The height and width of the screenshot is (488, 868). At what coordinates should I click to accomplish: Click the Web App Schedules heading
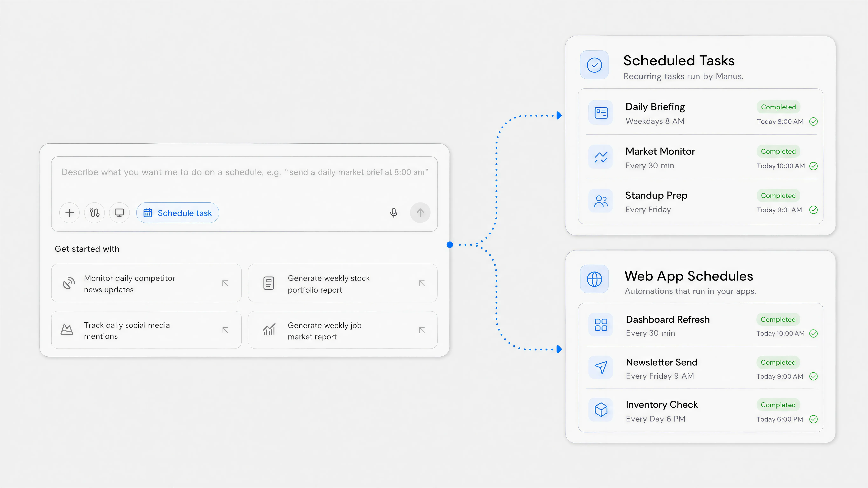(x=689, y=276)
